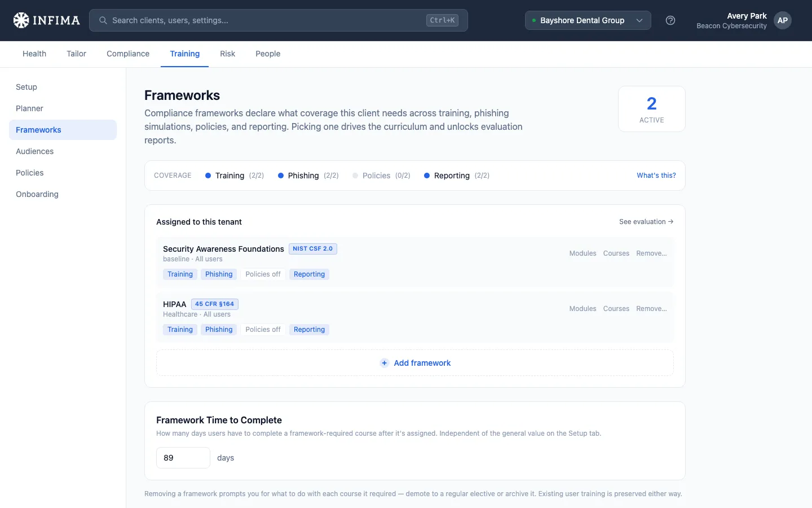The height and width of the screenshot is (508, 812).
Task: Open Modules for HIPAA framework
Action: 582,309
